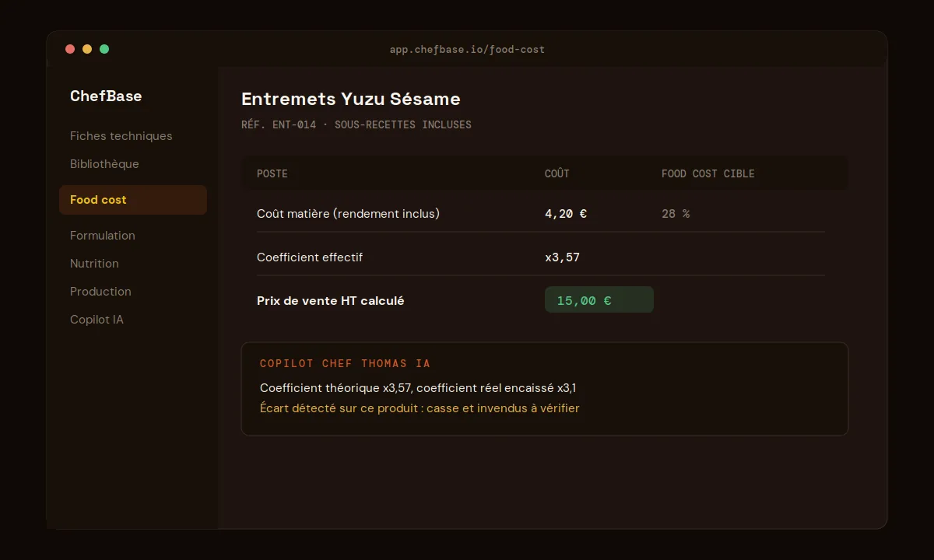
Task: Click the Entremets Yuzu Sésame title
Action: coord(351,99)
